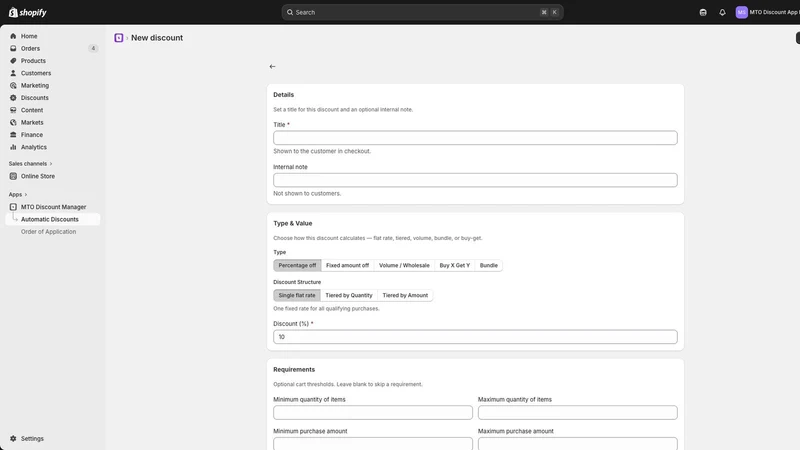The image size is (800, 450).
Task: Click the 'Type & Value' section heading
Action: coord(292,223)
